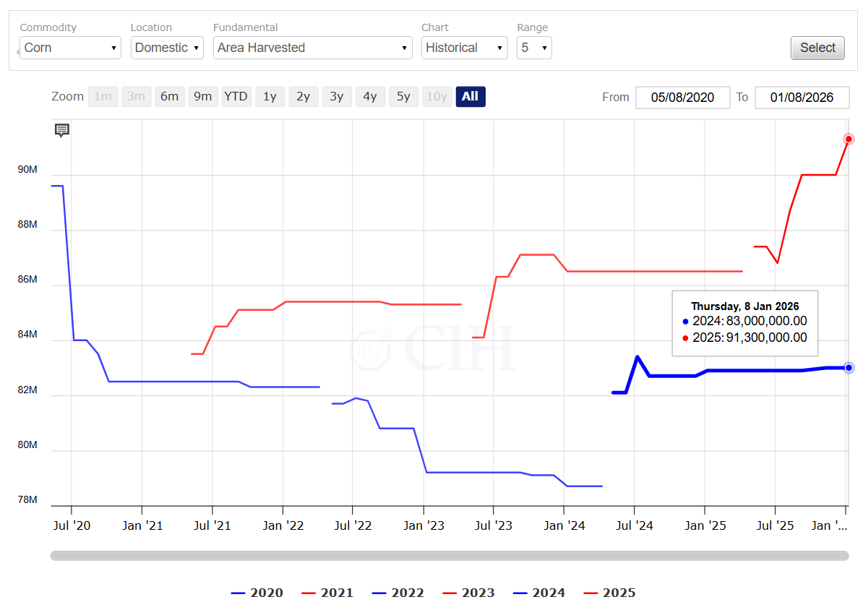This screenshot has height=610, width=868.
Task: Click the From date field
Action: click(682, 98)
